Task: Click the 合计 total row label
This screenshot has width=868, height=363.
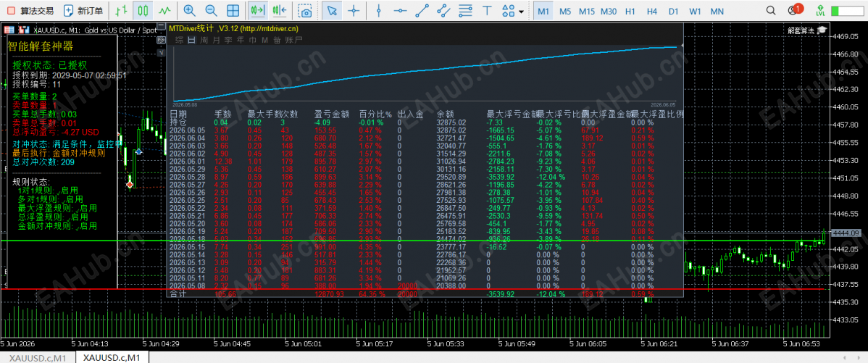Action: (x=178, y=294)
